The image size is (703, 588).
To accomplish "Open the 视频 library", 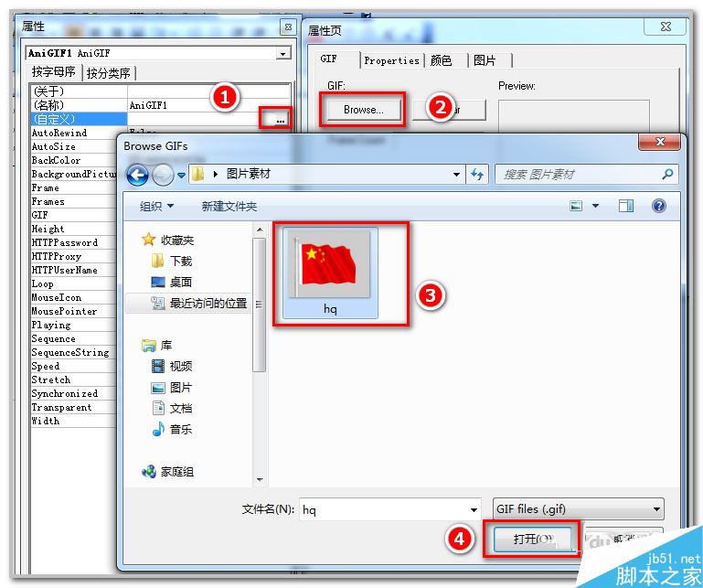I will coord(172,367).
